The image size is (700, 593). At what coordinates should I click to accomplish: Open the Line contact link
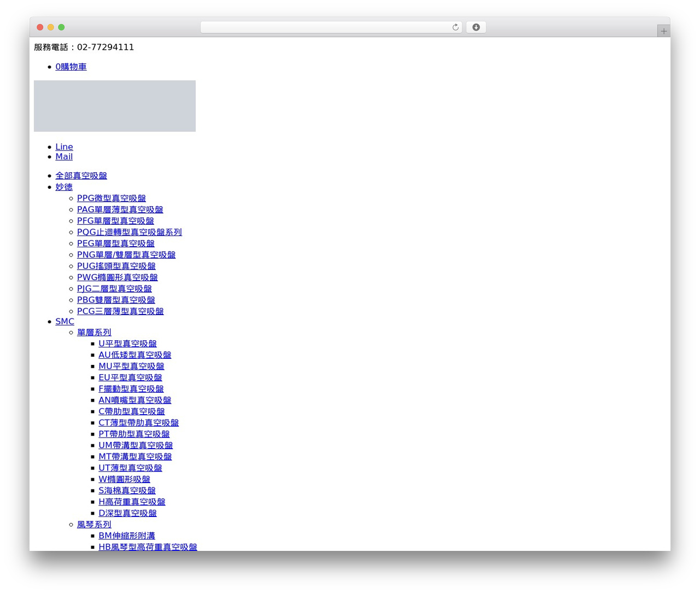click(x=64, y=147)
